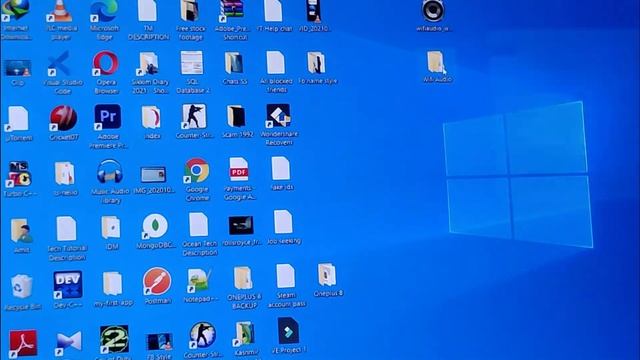Select the SQL Database 2 file
Screen dimensions: 640x360
pos(192,63)
